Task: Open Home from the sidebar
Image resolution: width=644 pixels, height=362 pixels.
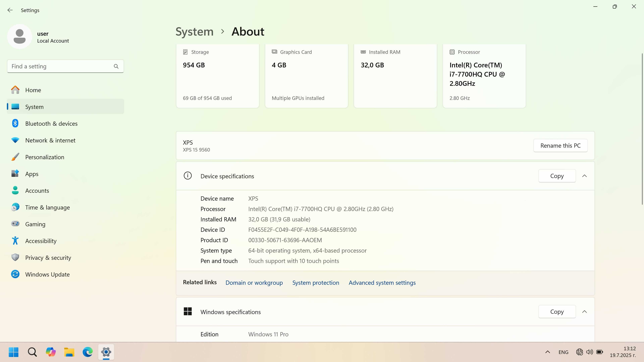Action: 66,90
